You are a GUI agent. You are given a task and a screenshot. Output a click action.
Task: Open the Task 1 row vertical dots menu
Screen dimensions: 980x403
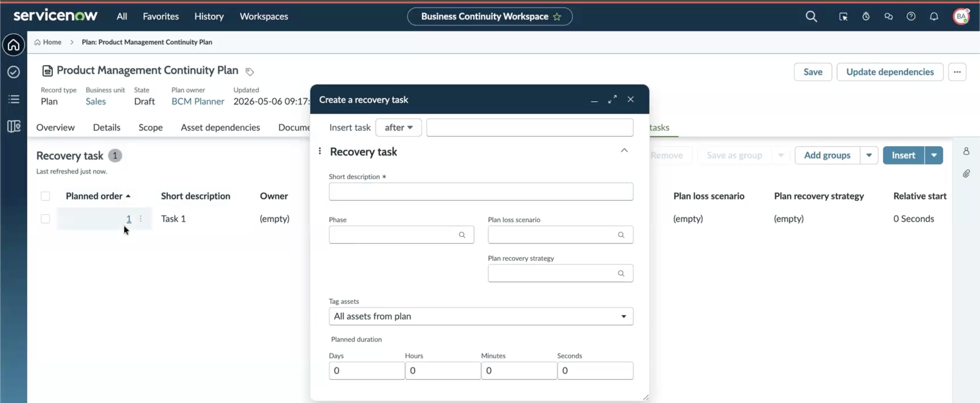tap(141, 219)
